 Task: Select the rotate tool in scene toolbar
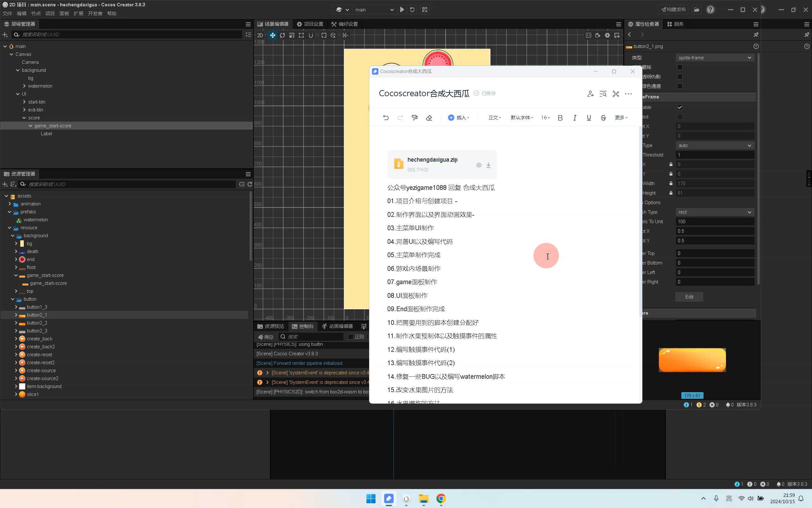[x=282, y=35]
